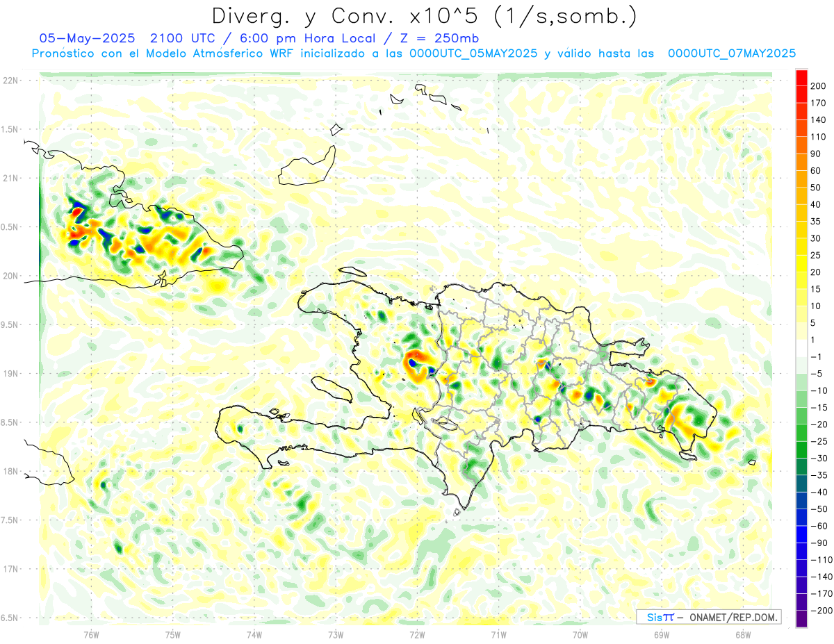Click the '8.5N' latitude label

click(10, 422)
